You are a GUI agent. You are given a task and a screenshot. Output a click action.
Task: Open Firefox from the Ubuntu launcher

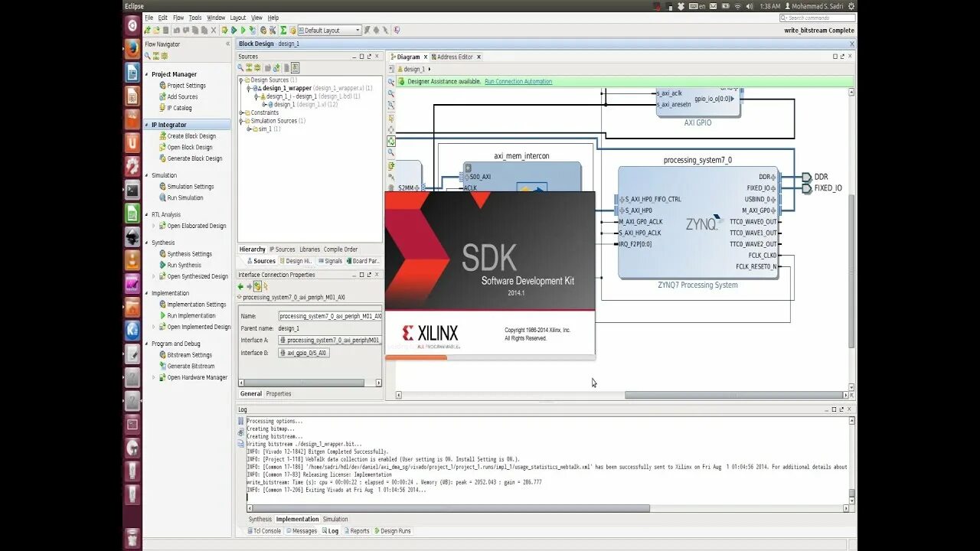(x=132, y=49)
